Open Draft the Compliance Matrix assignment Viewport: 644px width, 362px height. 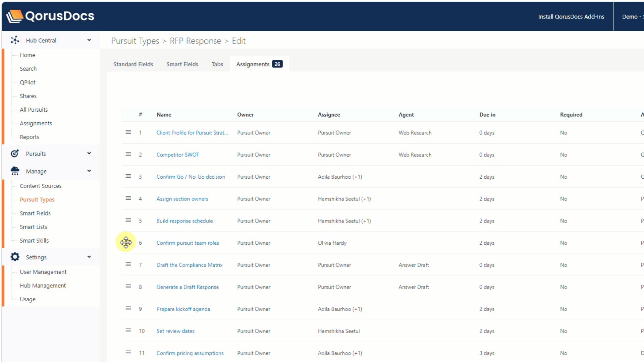pyautogui.click(x=190, y=265)
